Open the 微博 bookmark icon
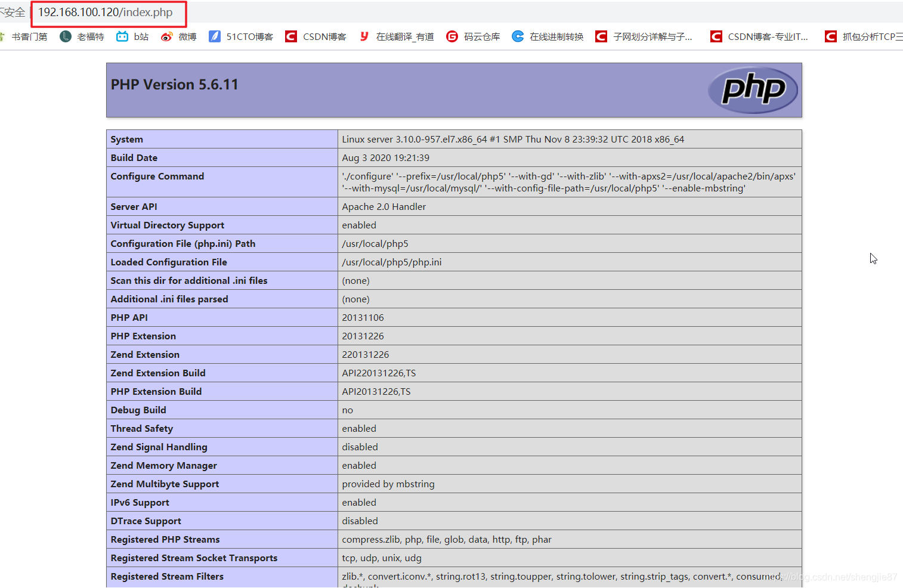Image resolution: width=903 pixels, height=588 pixels. [x=166, y=36]
